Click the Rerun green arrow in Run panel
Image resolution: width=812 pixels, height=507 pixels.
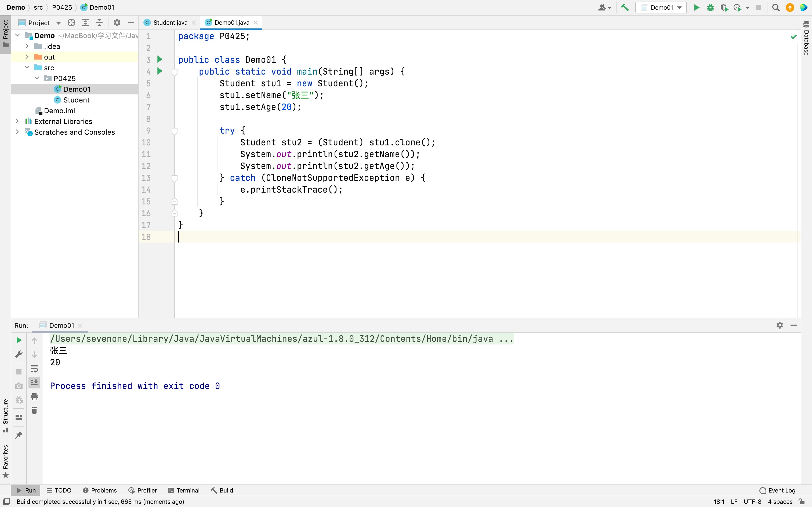19,340
